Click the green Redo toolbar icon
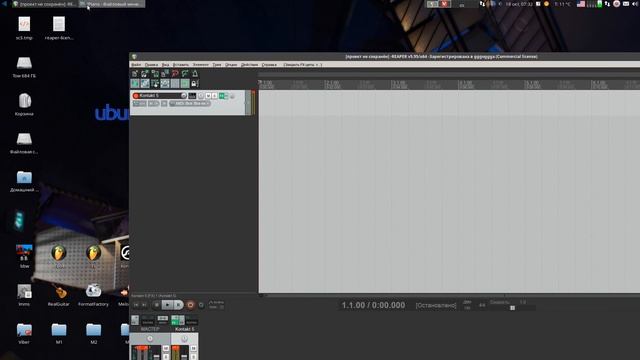The image size is (640, 360). (185, 73)
